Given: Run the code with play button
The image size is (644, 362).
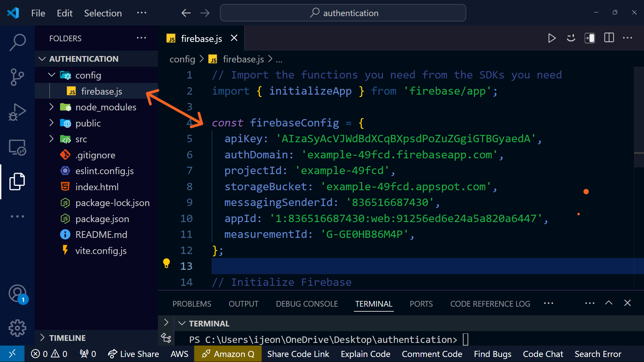Looking at the screenshot, I should click(552, 38).
